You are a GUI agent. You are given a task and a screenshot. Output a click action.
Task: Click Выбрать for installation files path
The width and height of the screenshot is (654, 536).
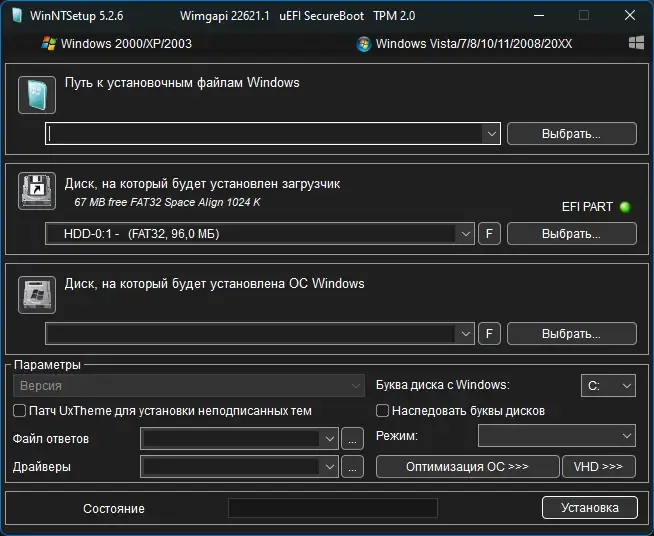571,133
